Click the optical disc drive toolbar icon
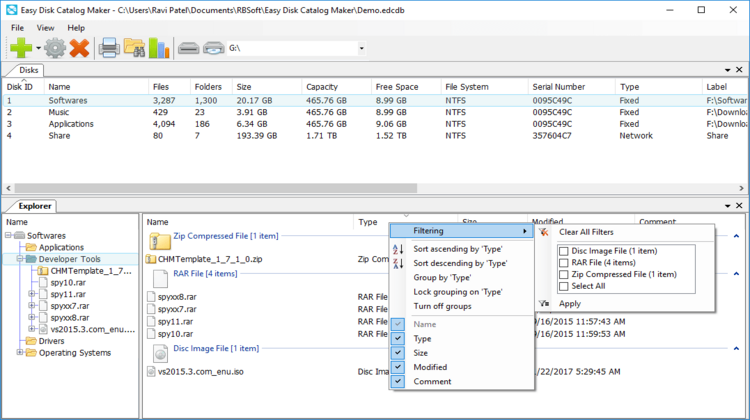The height and width of the screenshot is (420, 750). tap(213, 47)
